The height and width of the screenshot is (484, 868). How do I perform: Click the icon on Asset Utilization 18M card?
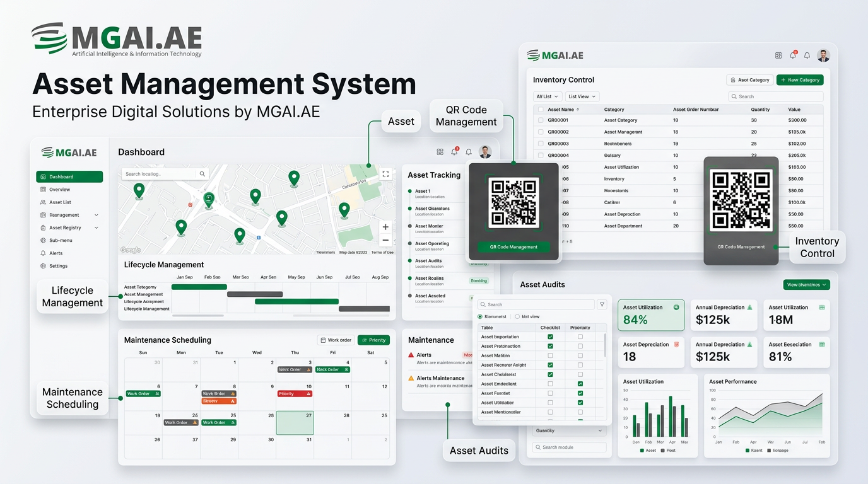pos(822,308)
